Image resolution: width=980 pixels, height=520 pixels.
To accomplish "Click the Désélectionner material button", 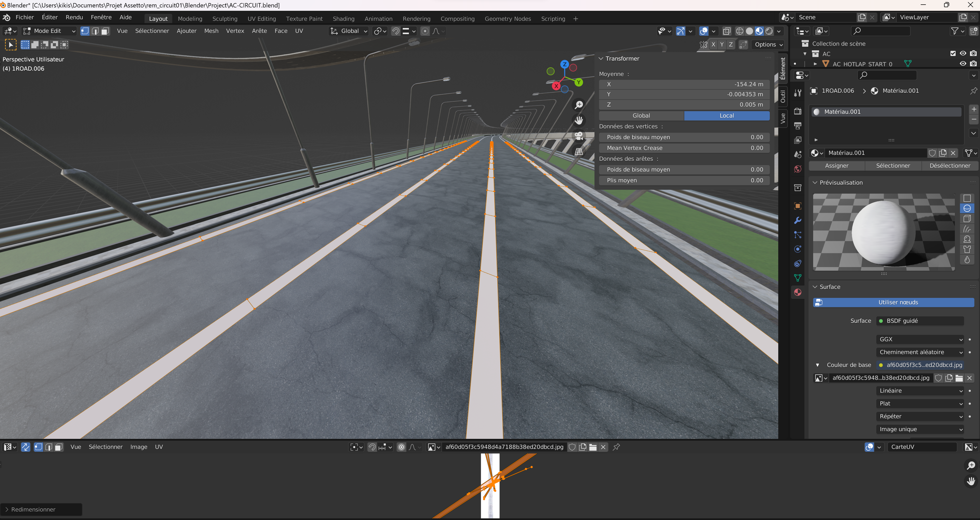I will coord(950,166).
